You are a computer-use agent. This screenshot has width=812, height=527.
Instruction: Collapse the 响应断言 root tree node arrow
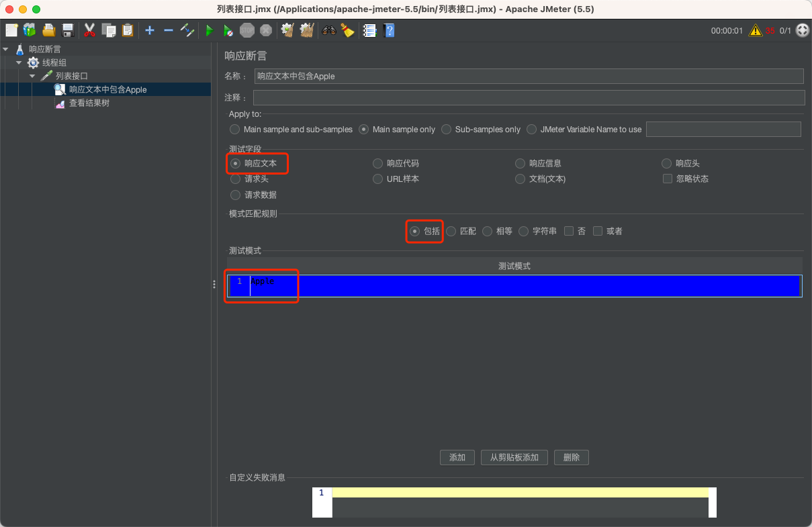point(6,49)
